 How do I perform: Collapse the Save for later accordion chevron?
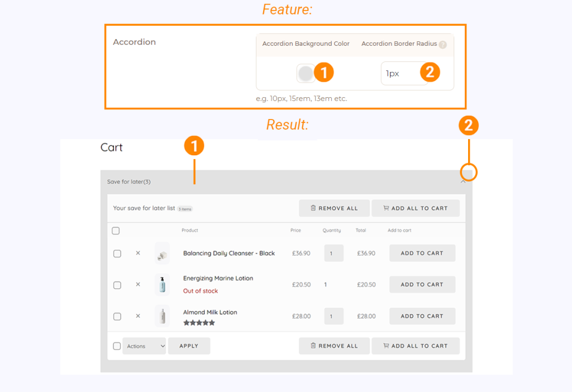[463, 181]
